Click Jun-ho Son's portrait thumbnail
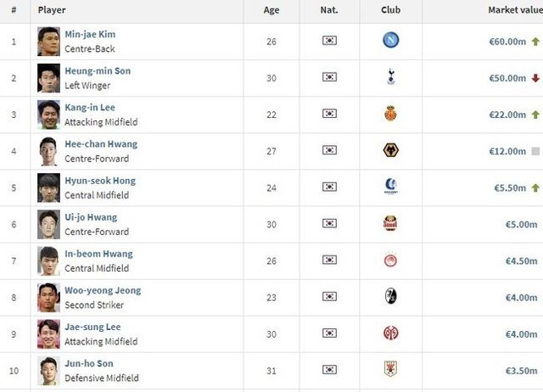The width and height of the screenshot is (543, 392). [48, 370]
